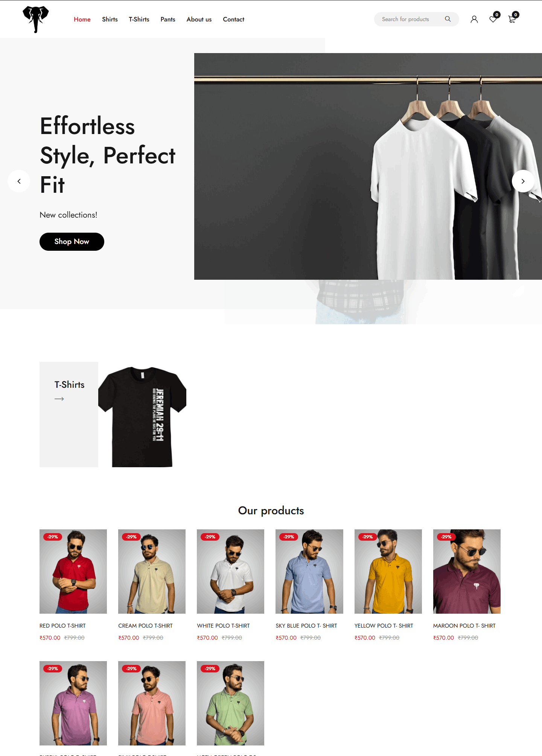Go to the Pants page

[168, 19]
